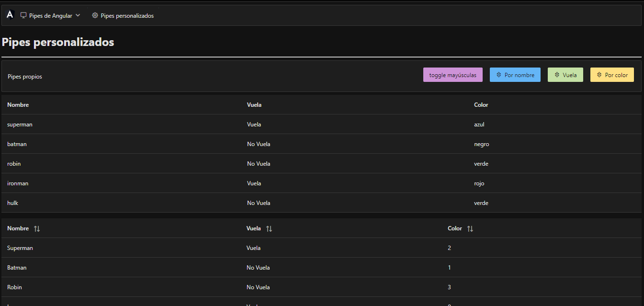The height and width of the screenshot is (306, 644).
Task: Click the Angular logo in the navbar
Action: tap(10, 15)
